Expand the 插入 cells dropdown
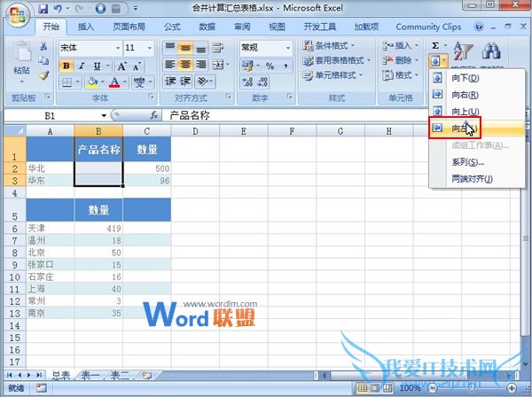Viewport: 532px width, 397px height. click(x=417, y=45)
